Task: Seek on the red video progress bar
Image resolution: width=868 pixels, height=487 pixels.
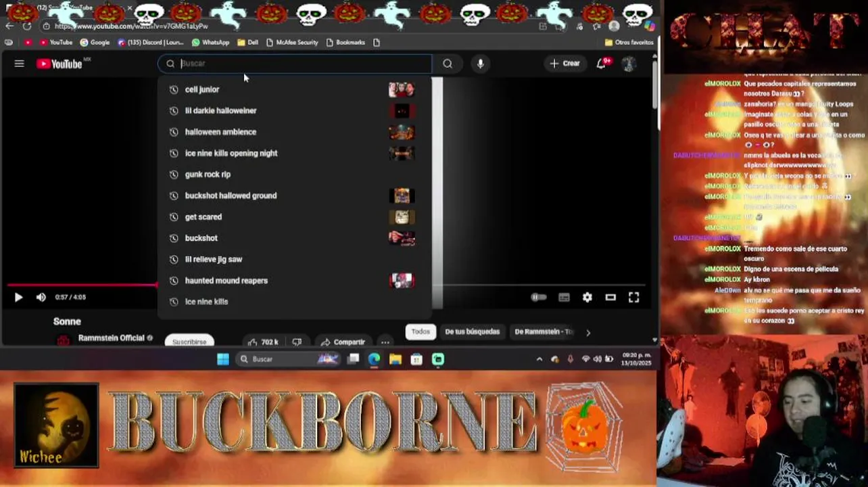Action: pos(82,285)
